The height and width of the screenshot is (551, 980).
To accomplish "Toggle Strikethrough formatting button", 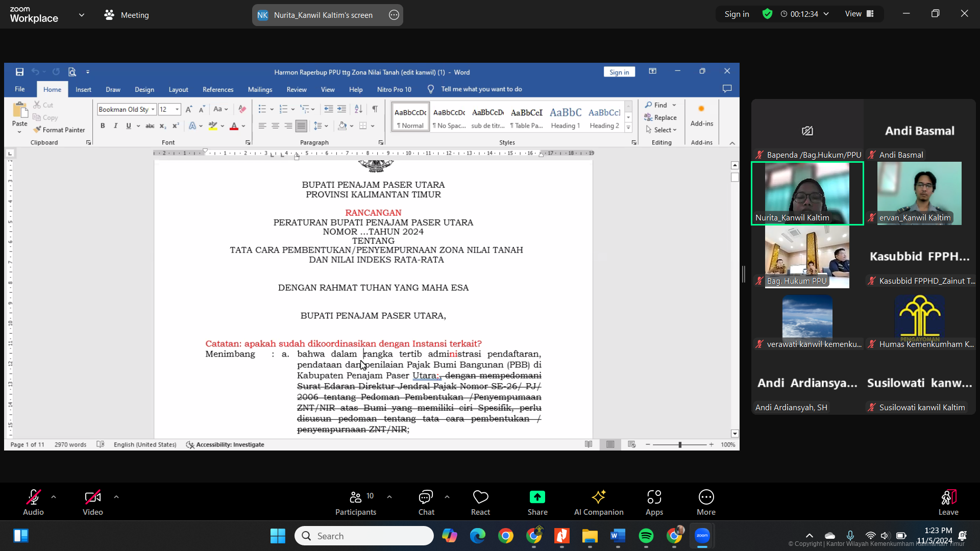I will tap(150, 126).
